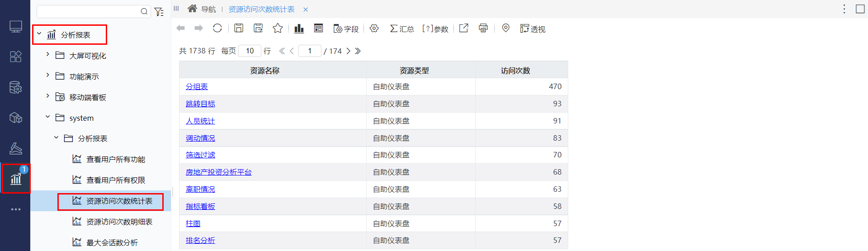Screen dimensions: 868x251
Task: Open the stamp tool sidebar icon
Action: tap(16, 148)
